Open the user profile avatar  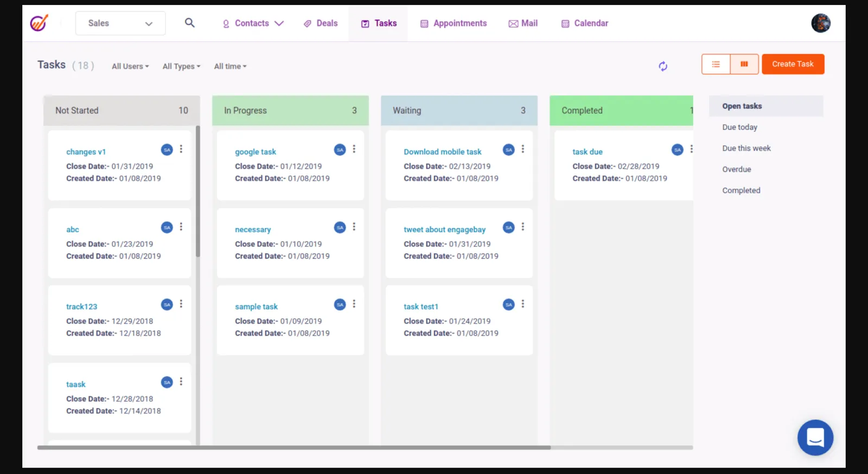(x=821, y=23)
